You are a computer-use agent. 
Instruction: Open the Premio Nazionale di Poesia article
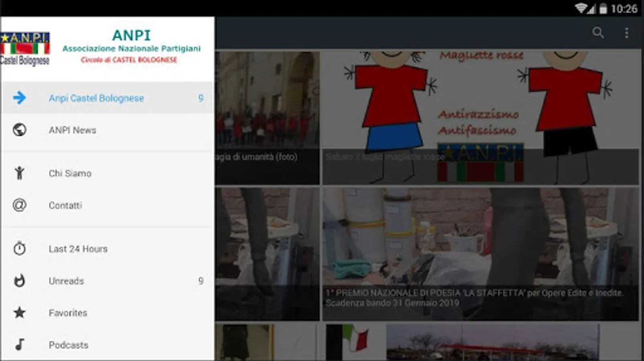click(480, 254)
